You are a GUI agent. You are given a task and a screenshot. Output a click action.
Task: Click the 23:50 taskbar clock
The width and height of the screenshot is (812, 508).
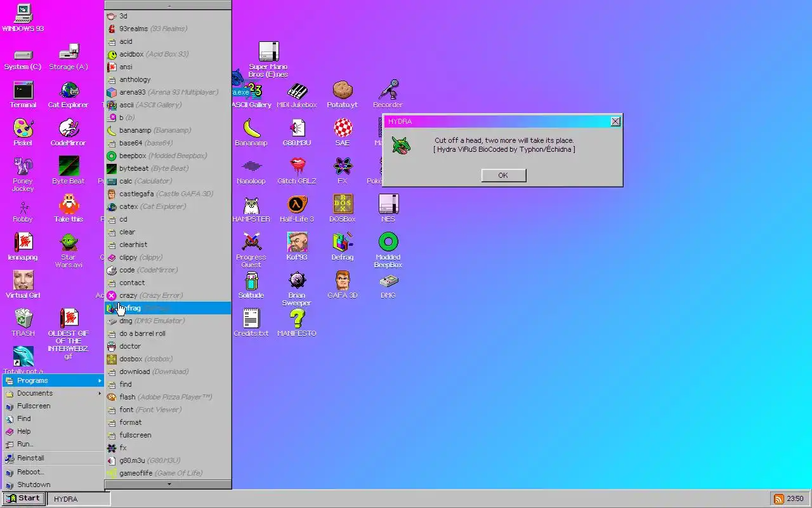795,499
